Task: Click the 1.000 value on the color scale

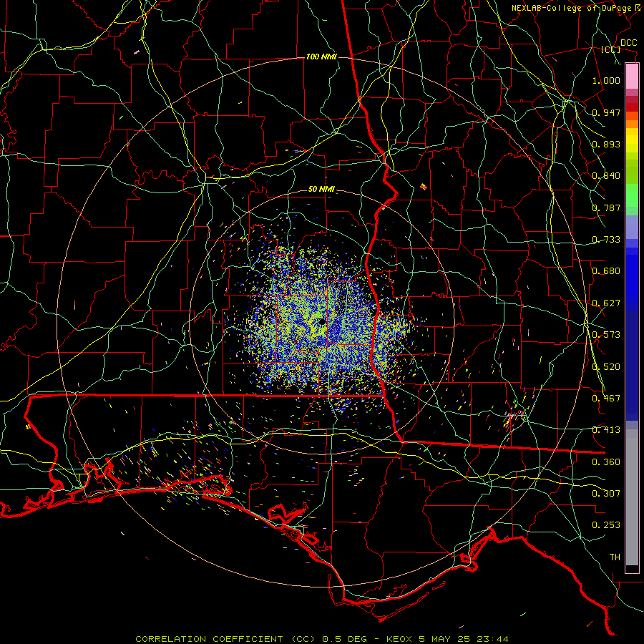Action: [606, 80]
